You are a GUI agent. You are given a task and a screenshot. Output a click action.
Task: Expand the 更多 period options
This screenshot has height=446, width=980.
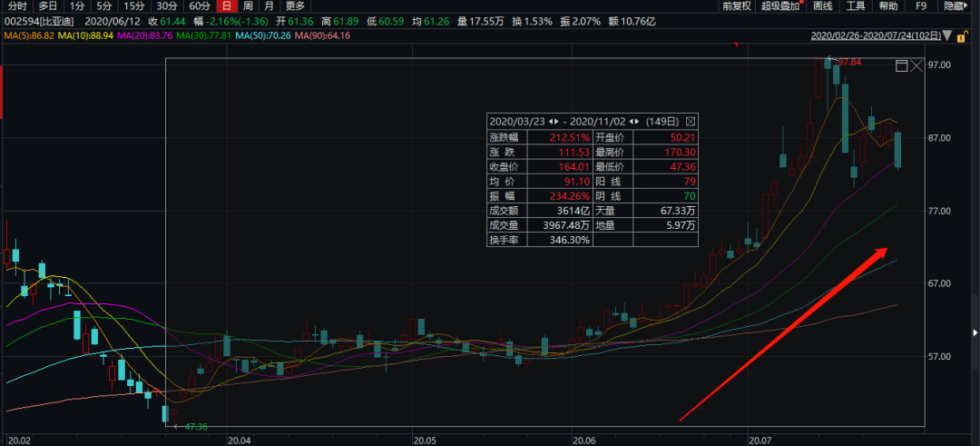coord(295,6)
